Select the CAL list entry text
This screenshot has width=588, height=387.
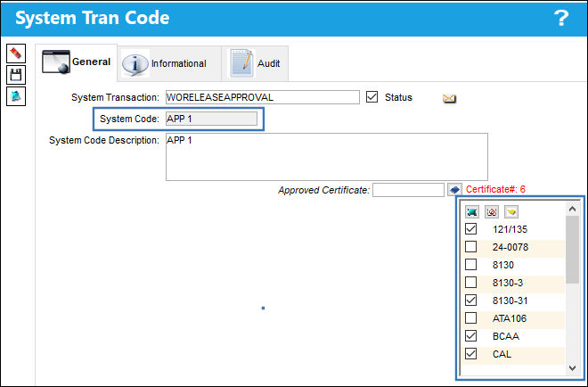[x=502, y=354]
